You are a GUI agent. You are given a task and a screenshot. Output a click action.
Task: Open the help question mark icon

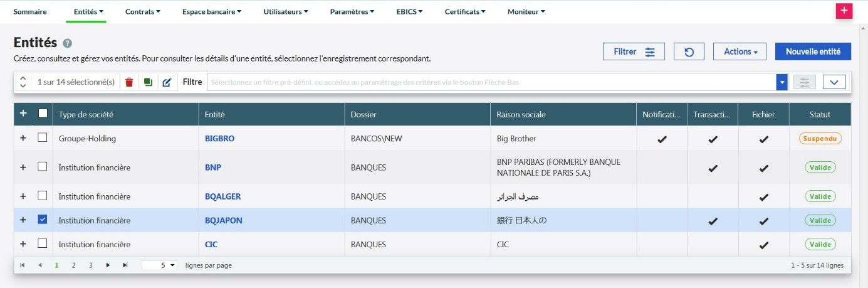(x=67, y=43)
